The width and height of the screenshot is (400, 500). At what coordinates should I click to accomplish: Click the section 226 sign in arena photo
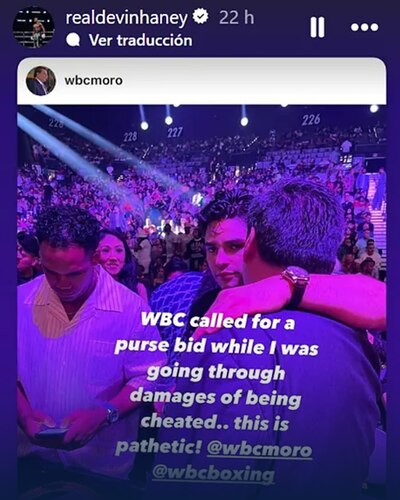coord(311,120)
